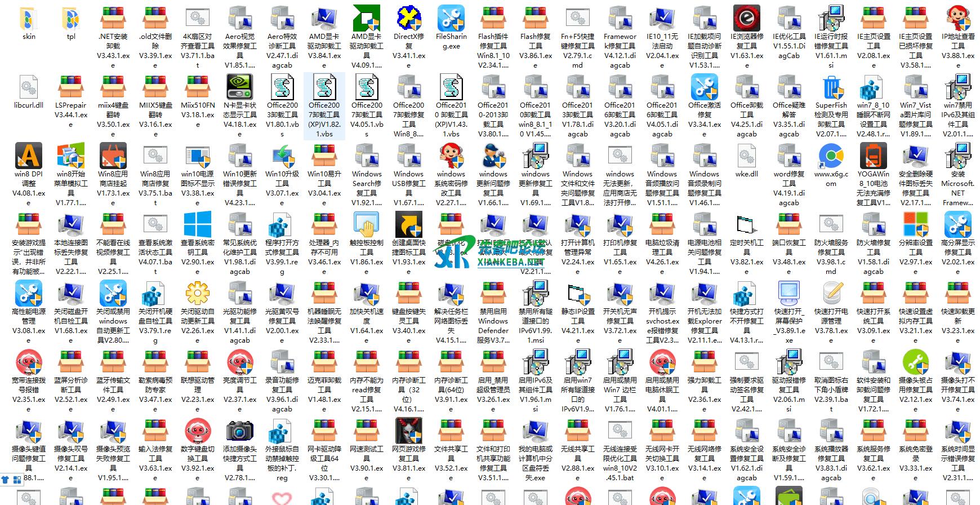Open the tpl folder
980x505 pixels.
pos(70,19)
